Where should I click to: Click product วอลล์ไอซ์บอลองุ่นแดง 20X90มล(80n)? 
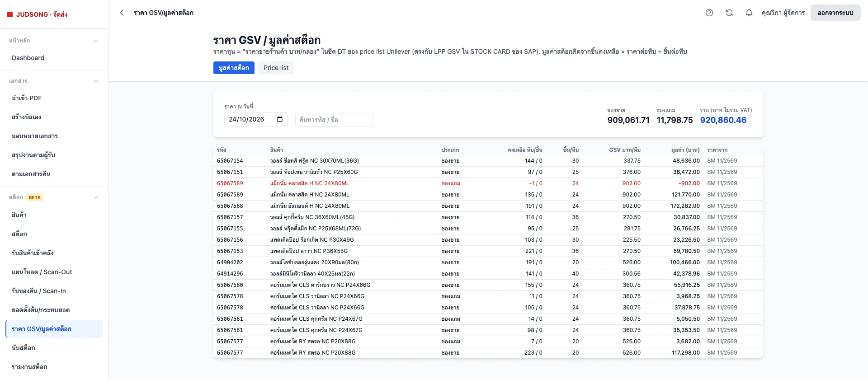click(x=315, y=262)
